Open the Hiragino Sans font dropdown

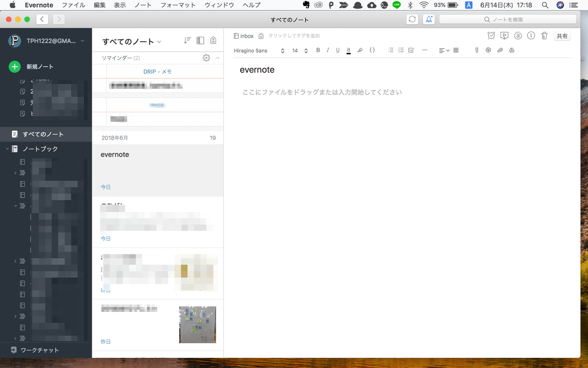[259, 51]
